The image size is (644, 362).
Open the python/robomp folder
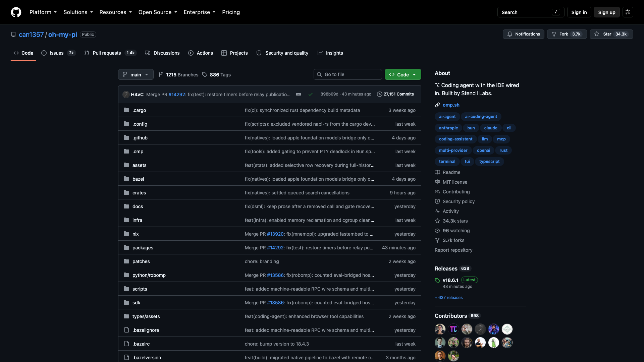(x=149, y=275)
